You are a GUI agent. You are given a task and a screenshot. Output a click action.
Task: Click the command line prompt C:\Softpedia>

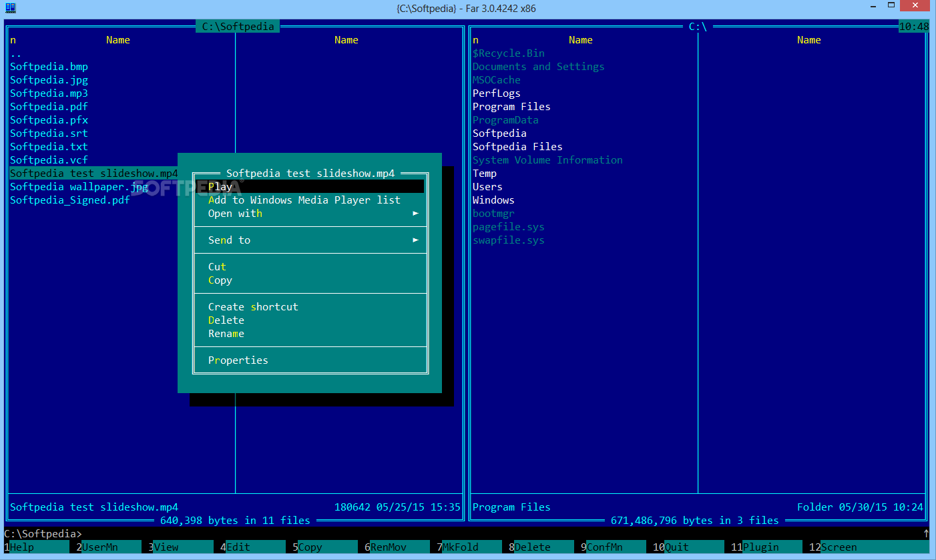43,534
